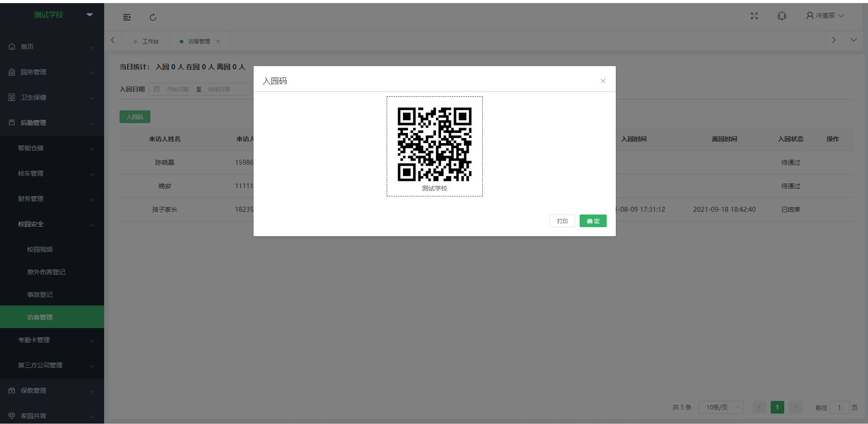The image size is (868, 424).
Task: Click visitor name 孩子家长
Action: click(165, 210)
